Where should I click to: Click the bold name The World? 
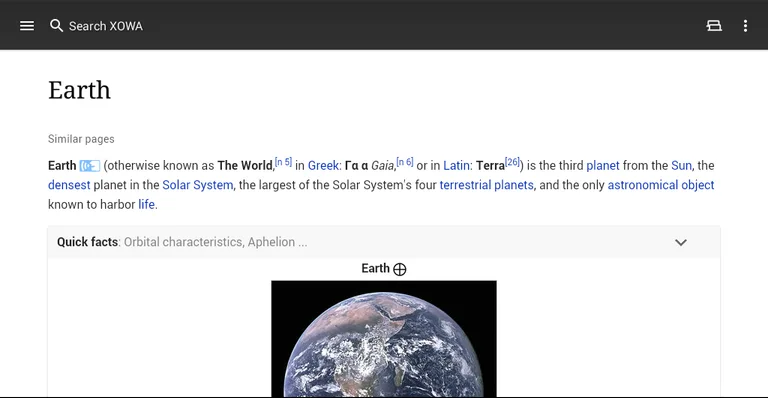point(245,165)
